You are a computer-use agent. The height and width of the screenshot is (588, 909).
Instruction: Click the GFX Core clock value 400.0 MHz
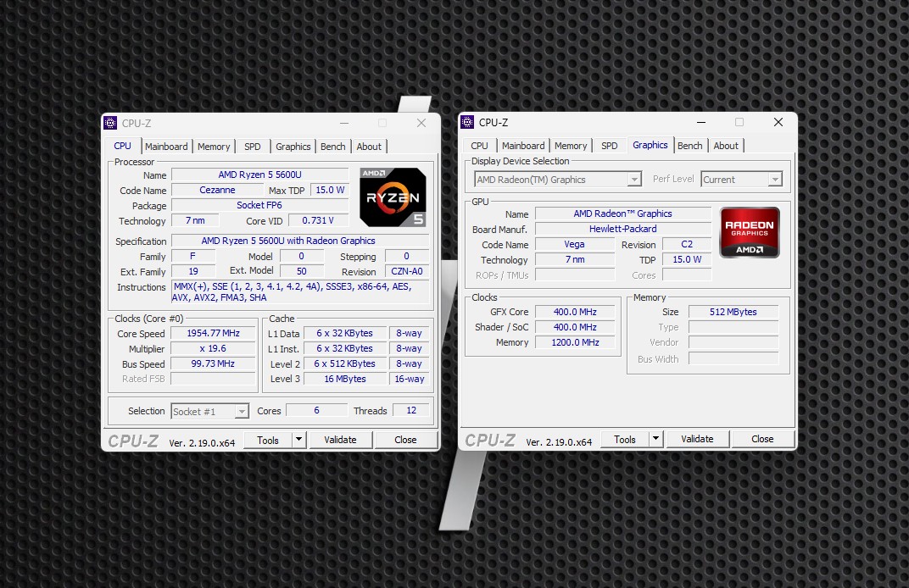[x=575, y=312]
